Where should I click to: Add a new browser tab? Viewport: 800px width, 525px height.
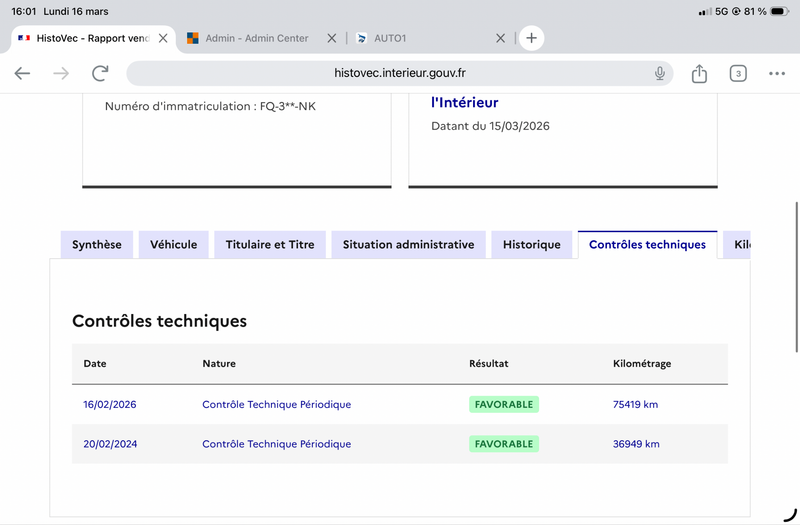click(x=531, y=38)
